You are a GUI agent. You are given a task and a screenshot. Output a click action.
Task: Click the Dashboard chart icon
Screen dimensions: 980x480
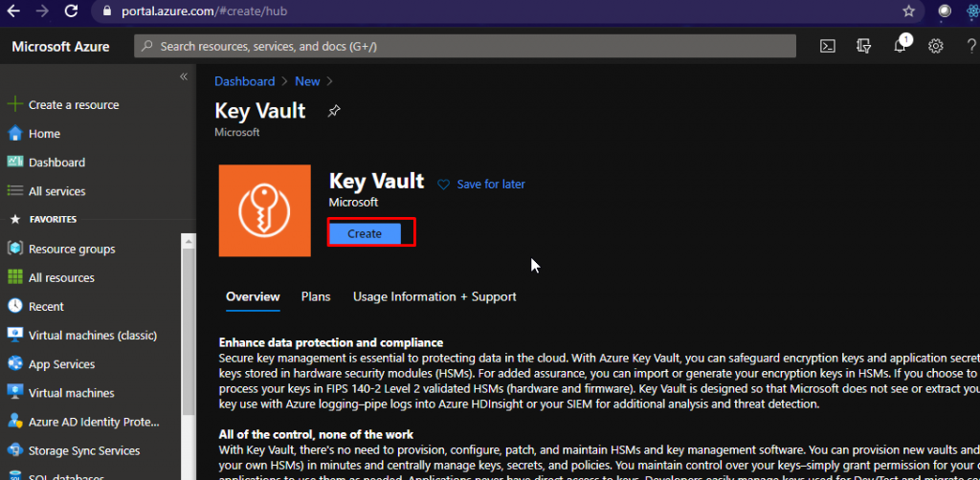pyautogui.click(x=15, y=162)
